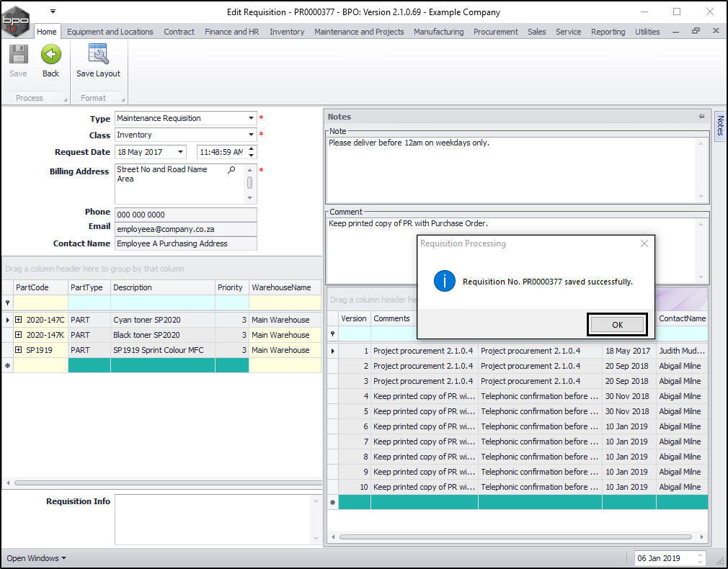Click the filter row icon in parts grid
This screenshot has height=569, width=728.
tap(8, 303)
